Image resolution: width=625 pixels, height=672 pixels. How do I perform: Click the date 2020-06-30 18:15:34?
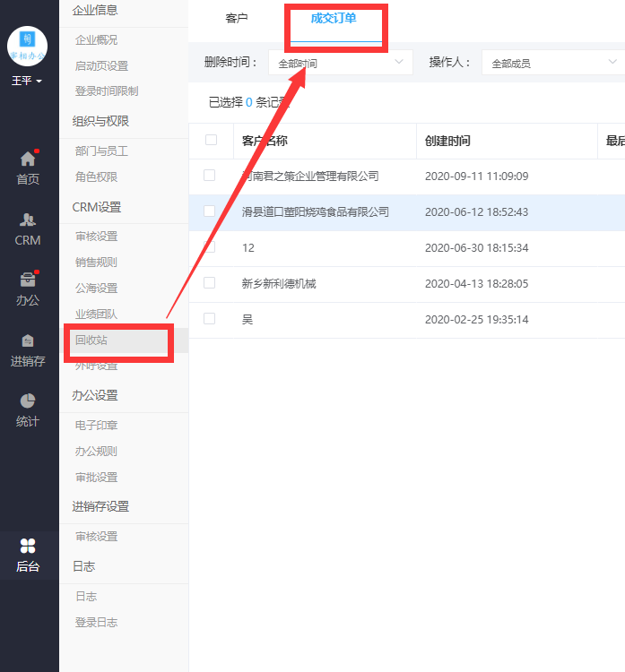tap(476, 247)
